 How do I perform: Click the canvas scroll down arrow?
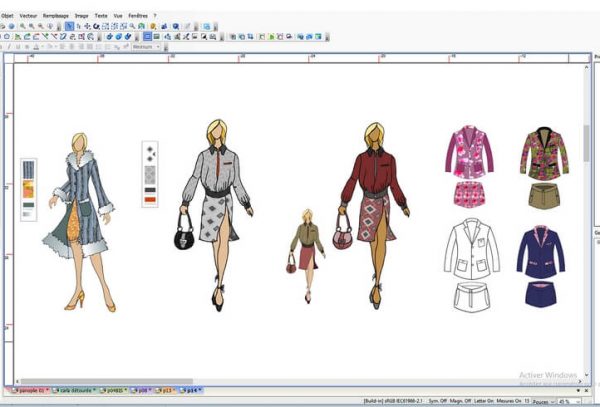click(x=586, y=374)
